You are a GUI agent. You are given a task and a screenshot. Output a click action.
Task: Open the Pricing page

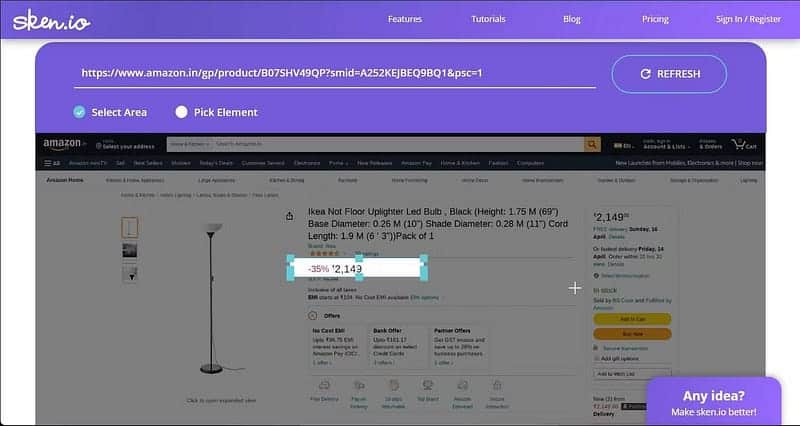coord(655,19)
